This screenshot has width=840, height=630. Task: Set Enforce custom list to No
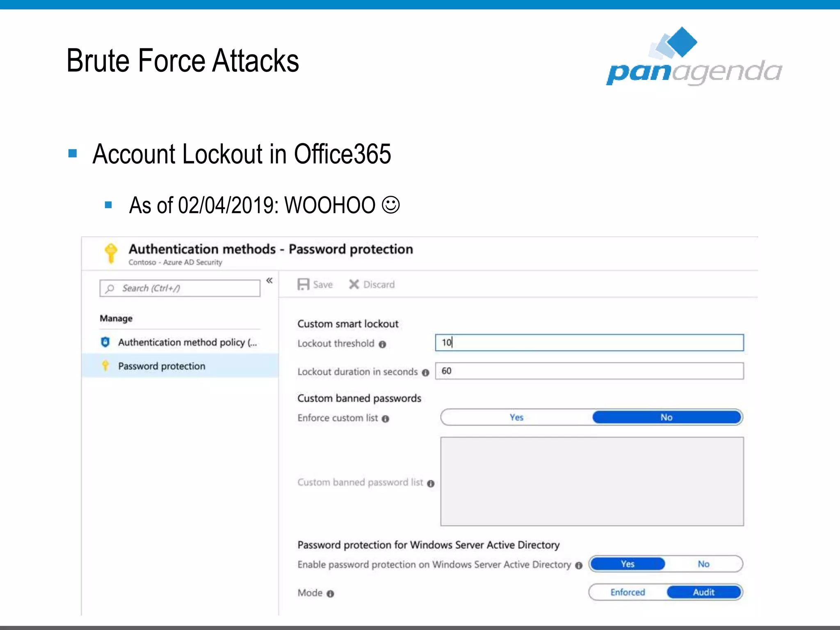(x=667, y=417)
